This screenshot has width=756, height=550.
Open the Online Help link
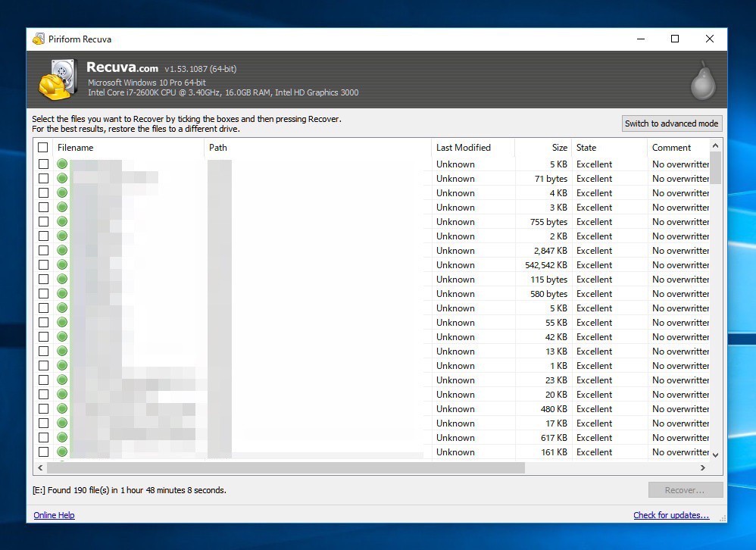(x=54, y=515)
